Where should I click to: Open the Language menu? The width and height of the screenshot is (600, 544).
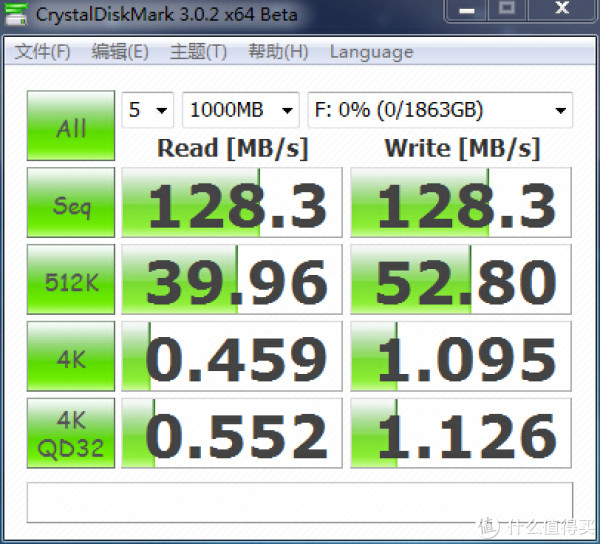[372, 52]
